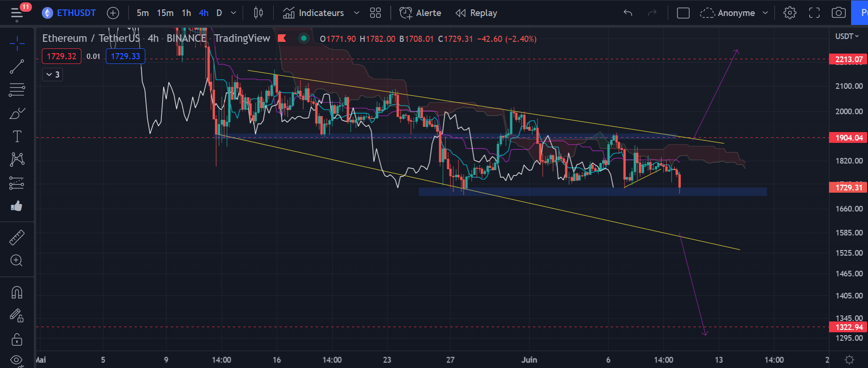Expand the collapsed indicators legend showing 3

pos(53,74)
